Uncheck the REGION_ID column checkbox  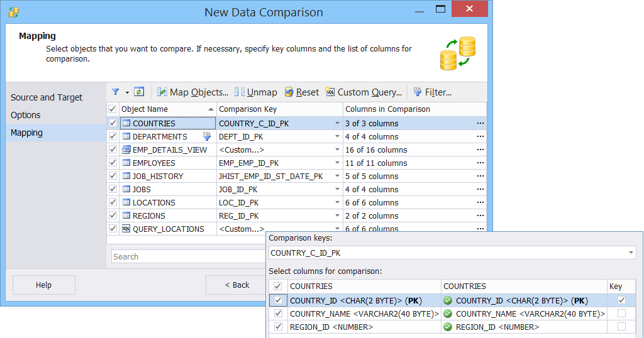(x=279, y=327)
